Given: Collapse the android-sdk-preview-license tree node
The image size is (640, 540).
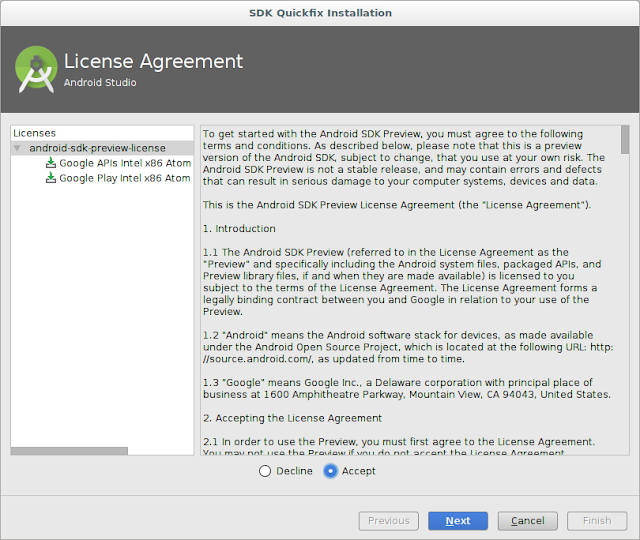Looking at the screenshot, I should (17, 148).
